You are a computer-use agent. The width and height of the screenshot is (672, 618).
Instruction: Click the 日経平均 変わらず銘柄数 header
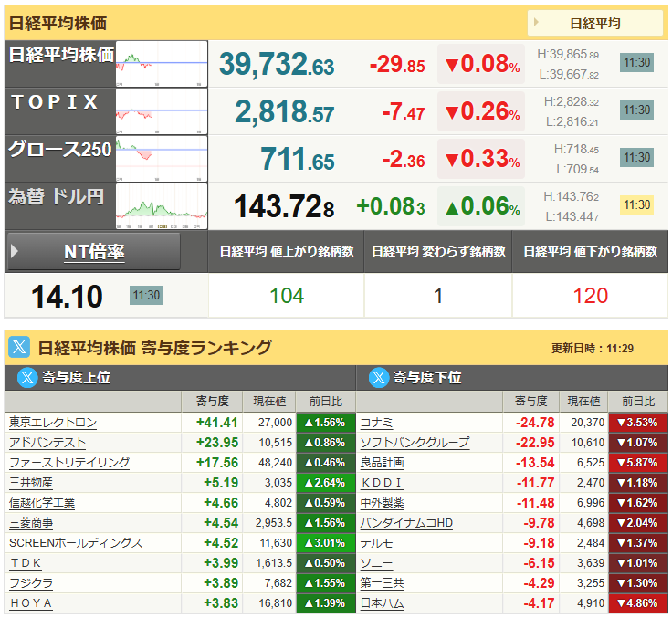438,251
